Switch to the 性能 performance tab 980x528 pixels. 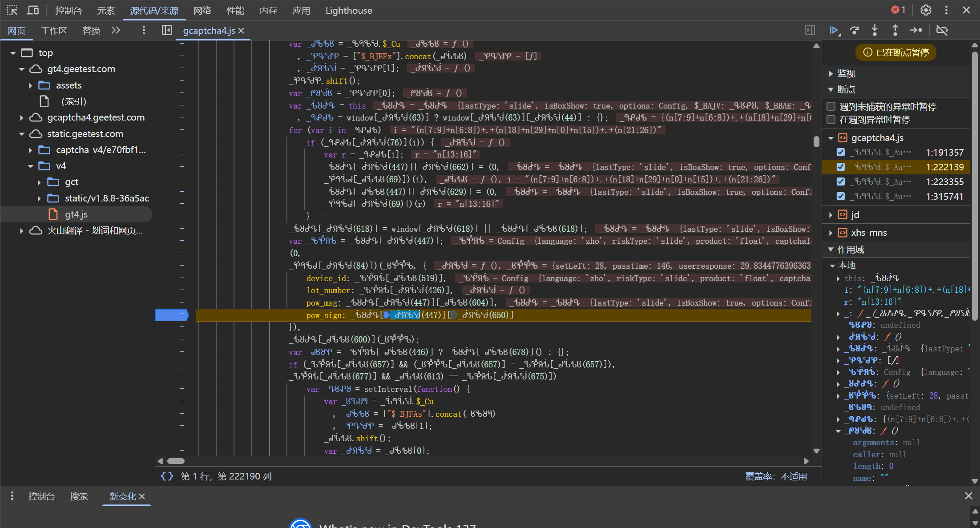[235, 10]
